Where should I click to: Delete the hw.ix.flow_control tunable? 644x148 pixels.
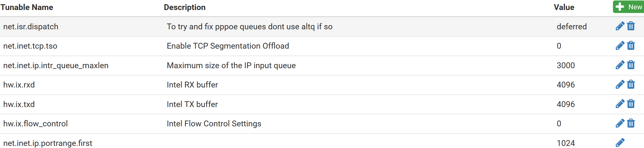point(631,123)
